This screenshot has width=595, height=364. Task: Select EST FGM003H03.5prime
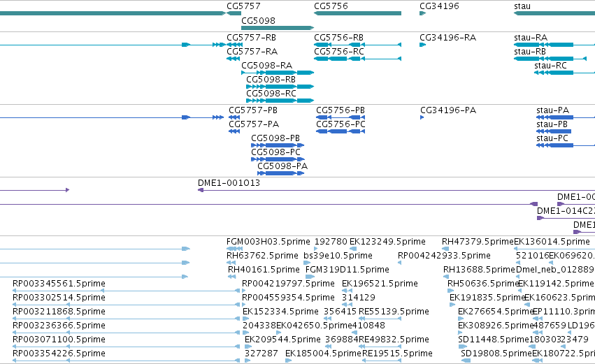(x=268, y=242)
